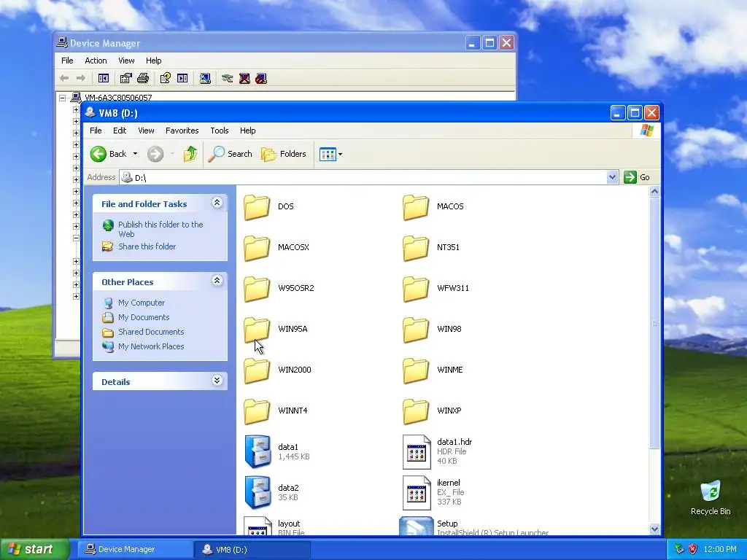The height and width of the screenshot is (560, 747).
Task: Collapse the Other Places panel
Action: [x=217, y=281]
